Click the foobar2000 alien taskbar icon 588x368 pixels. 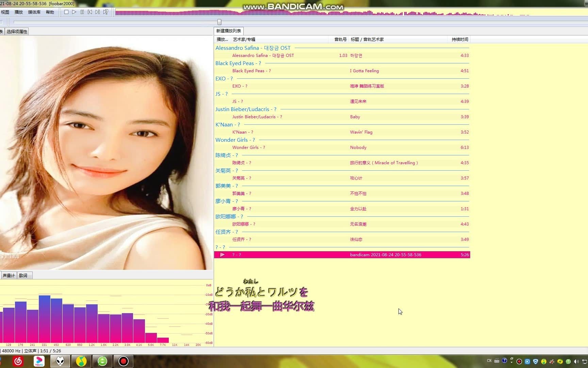[60, 361]
